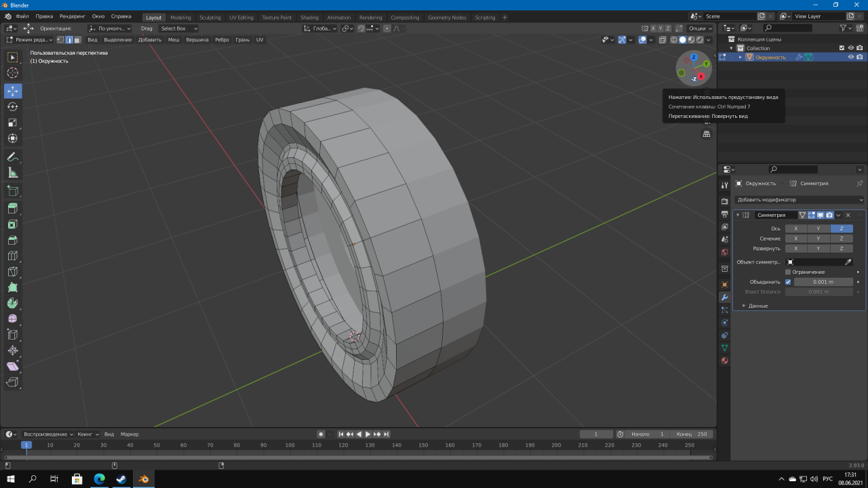Image resolution: width=868 pixels, height=488 pixels.
Task: Hide Collection in viewport with its eye icon
Action: (851, 48)
